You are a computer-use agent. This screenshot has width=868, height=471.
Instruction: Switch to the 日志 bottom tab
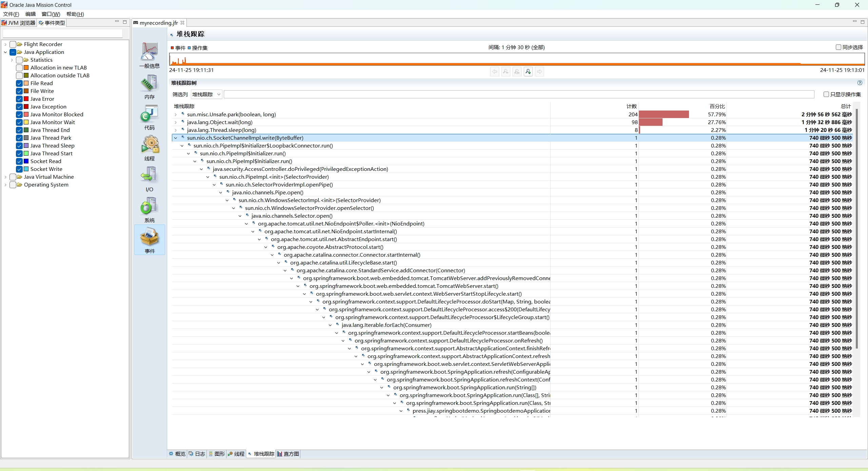tap(197, 454)
